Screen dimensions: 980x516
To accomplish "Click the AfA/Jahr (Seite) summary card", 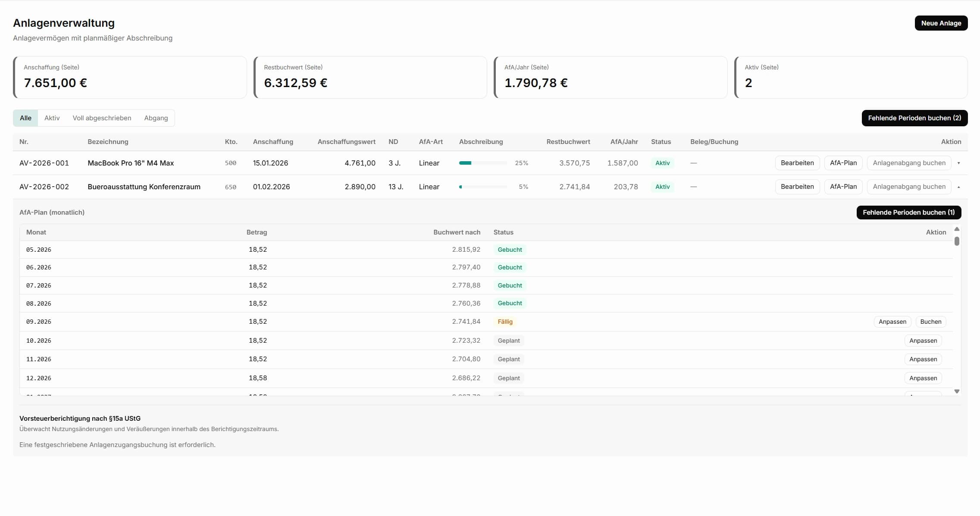I will pyautogui.click(x=611, y=78).
